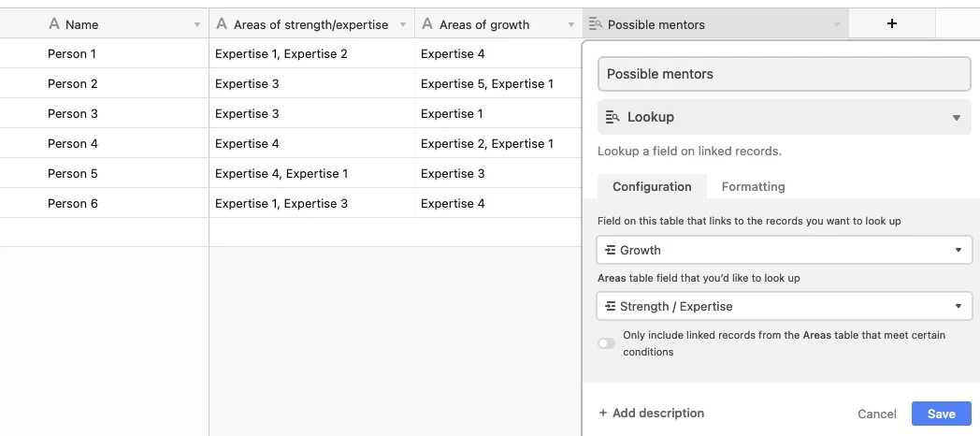Click Add description link
The width and height of the screenshot is (980, 436).
click(652, 413)
